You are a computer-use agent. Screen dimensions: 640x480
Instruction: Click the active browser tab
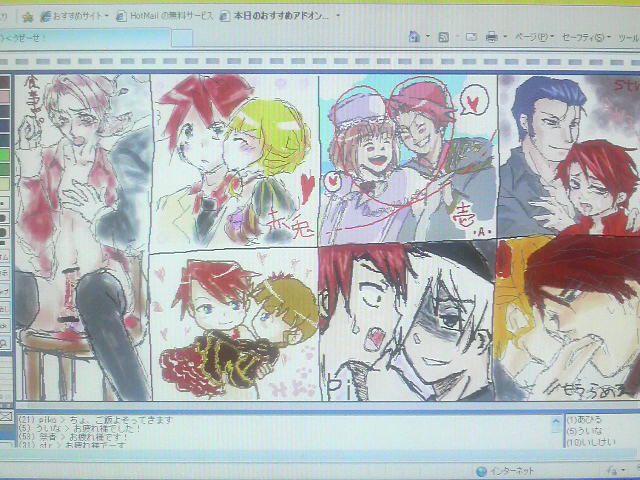[x=84, y=38]
